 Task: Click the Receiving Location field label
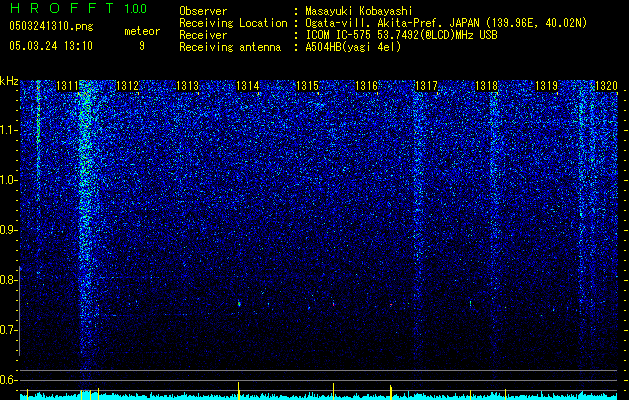click(233, 23)
